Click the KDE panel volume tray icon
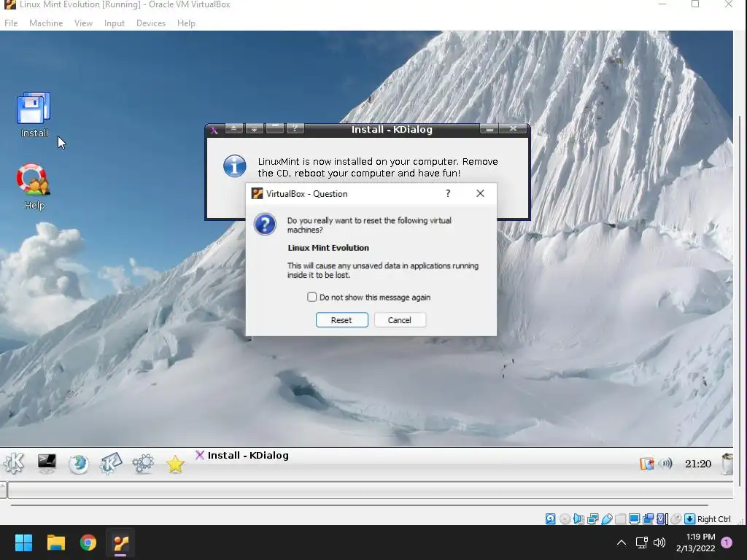Image resolution: width=747 pixels, height=560 pixels. coord(665,463)
